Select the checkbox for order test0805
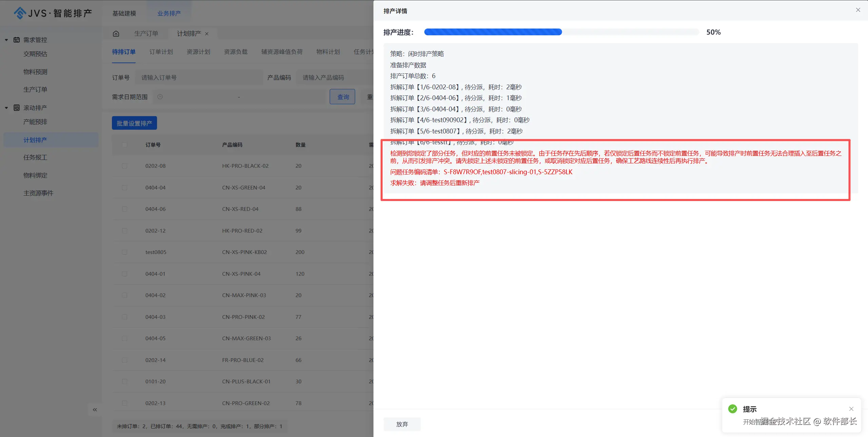 point(124,252)
